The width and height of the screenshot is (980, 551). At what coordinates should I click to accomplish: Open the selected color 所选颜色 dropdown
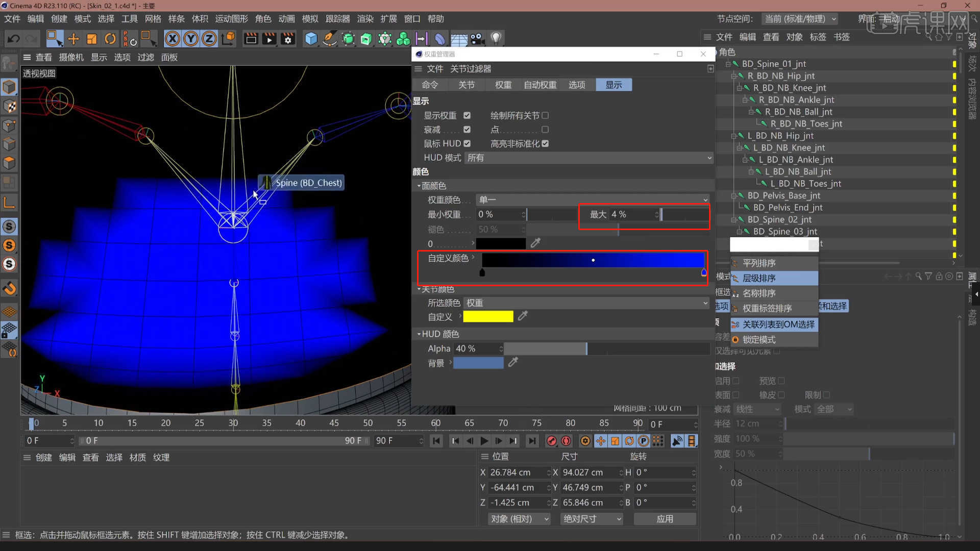586,303
